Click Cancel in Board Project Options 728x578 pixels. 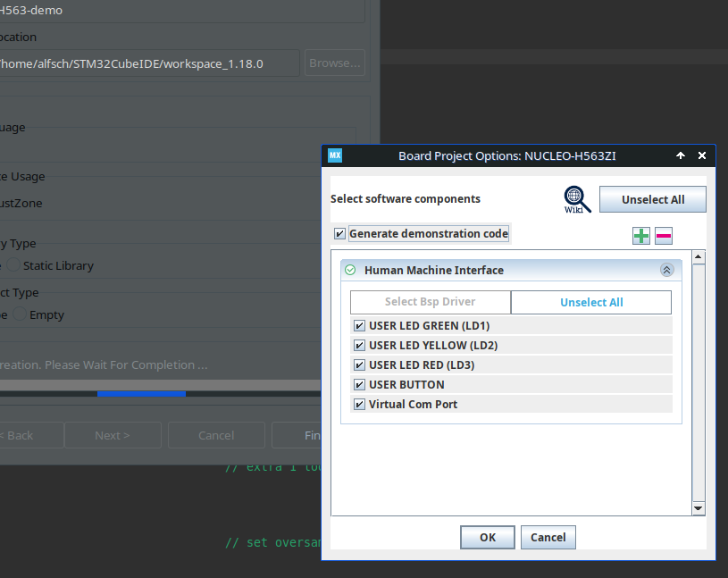pos(548,537)
